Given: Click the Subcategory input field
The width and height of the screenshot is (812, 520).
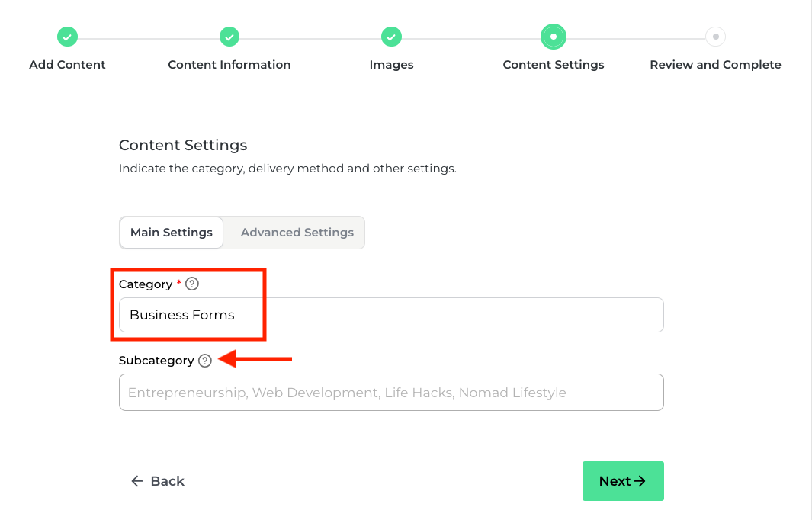Looking at the screenshot, I should tap(391, 393).
